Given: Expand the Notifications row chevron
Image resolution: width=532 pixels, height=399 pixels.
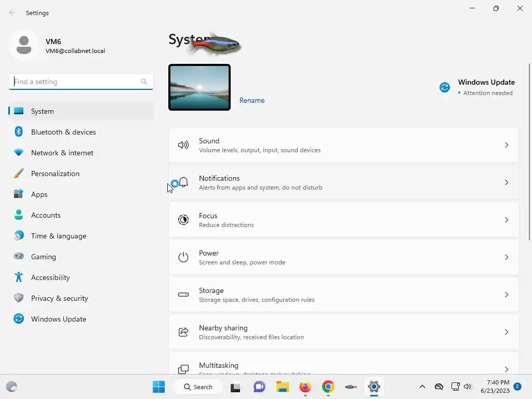Looking at the screenshot, I should click(x=506, y=182).
